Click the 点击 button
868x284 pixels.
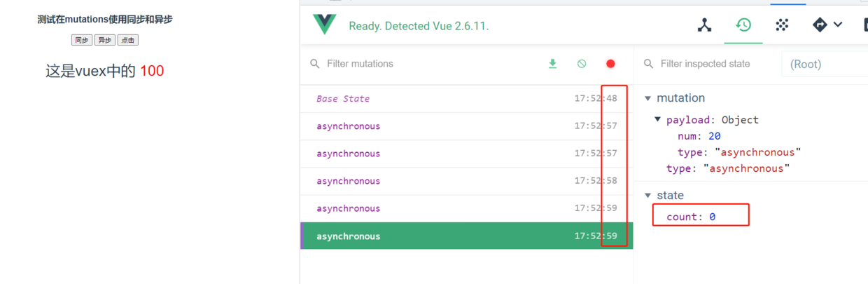coord(127,40)
